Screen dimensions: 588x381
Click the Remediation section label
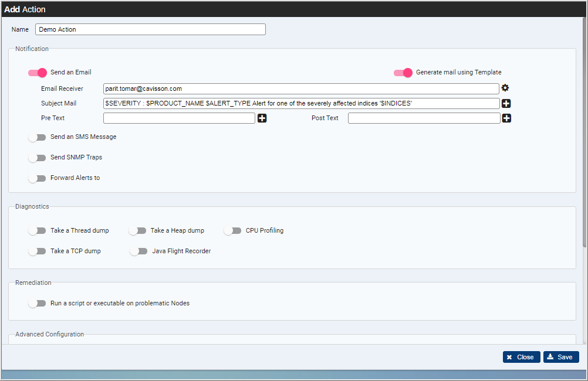tap(33, 283)
